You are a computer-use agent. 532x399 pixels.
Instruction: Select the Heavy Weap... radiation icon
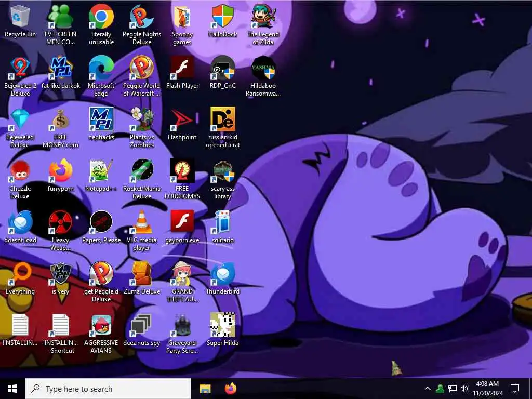pos(60,222)
